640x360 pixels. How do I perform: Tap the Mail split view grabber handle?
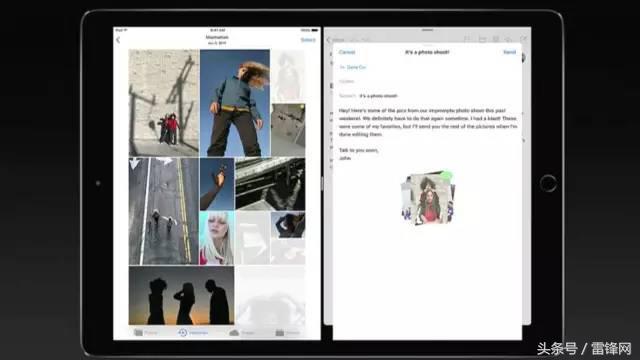tap(427, 30)
